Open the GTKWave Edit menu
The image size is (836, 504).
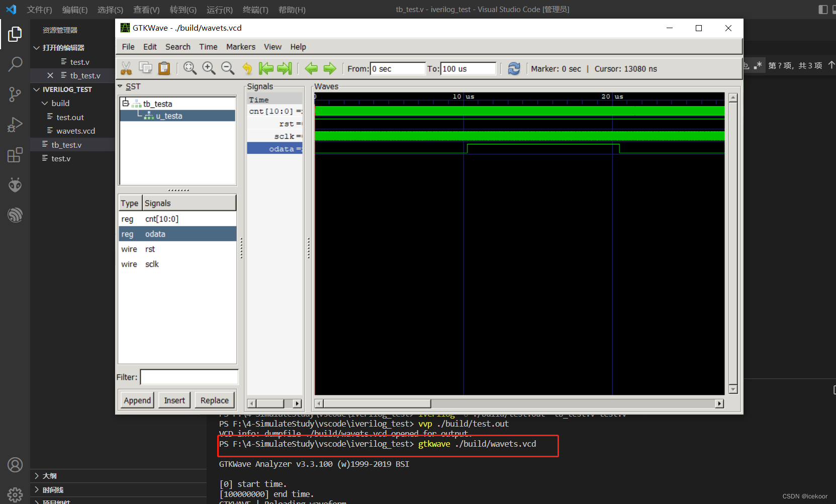150,47
